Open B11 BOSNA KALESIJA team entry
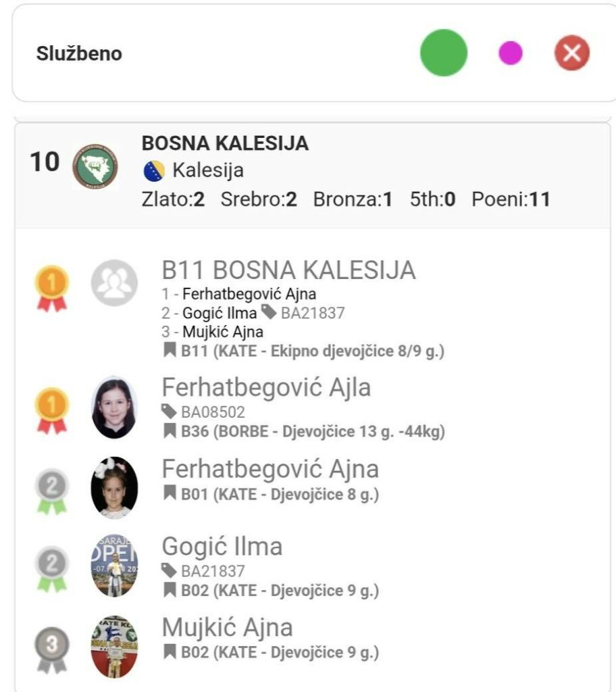The image size is (616, 692). point(288,270)
